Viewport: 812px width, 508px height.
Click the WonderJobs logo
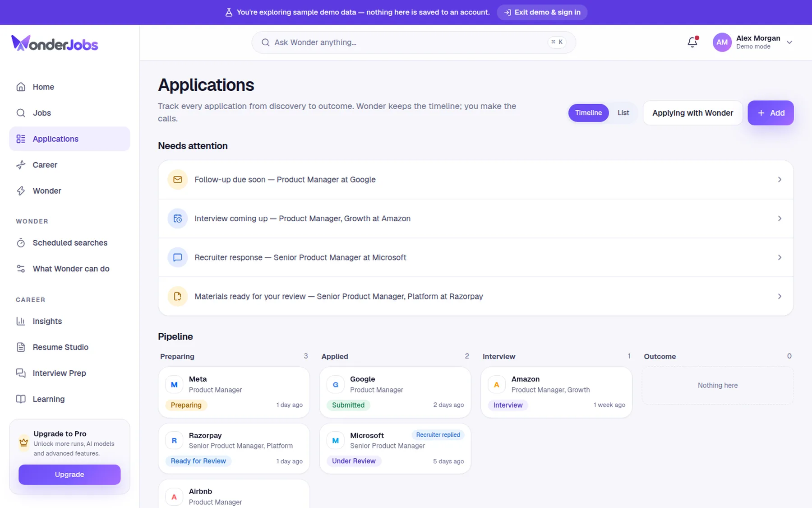point(55,43)
